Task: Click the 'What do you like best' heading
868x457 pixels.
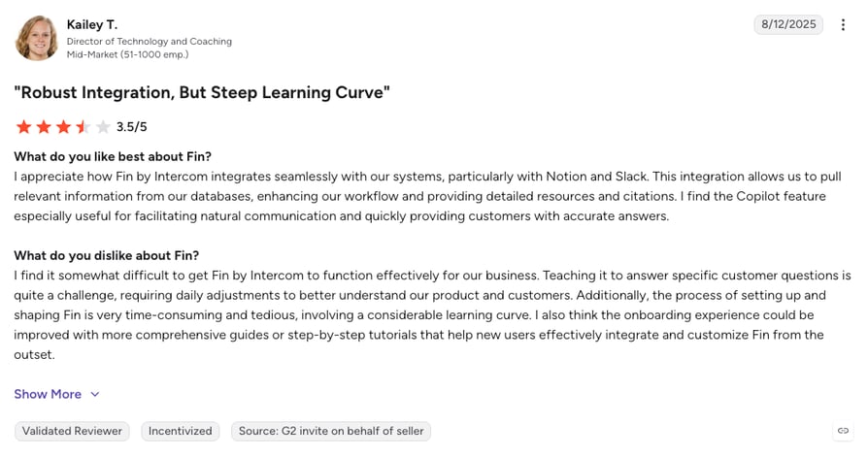Action: tap(113, 156)
